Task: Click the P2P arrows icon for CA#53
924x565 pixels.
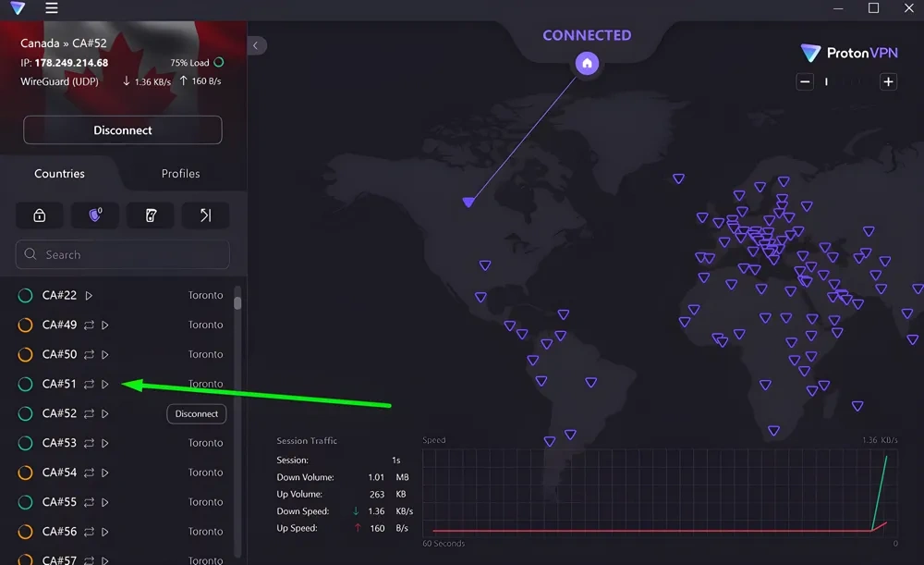Action: (89, 443)
